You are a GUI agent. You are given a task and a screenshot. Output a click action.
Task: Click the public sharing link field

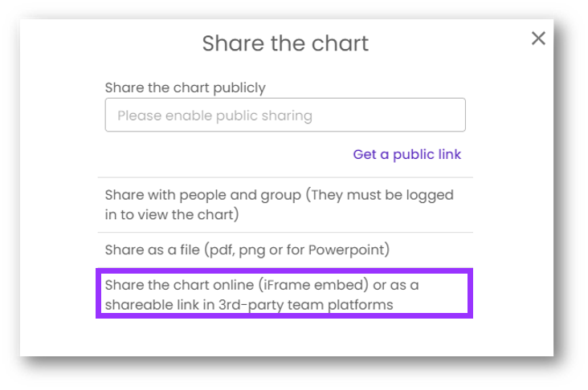tap(285, 116)
